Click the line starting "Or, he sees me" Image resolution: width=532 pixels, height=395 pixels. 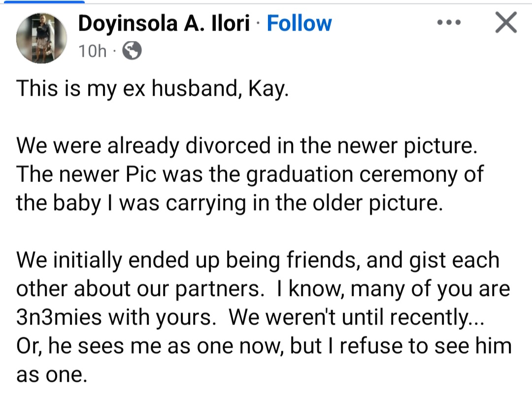[x=264, y=346]
